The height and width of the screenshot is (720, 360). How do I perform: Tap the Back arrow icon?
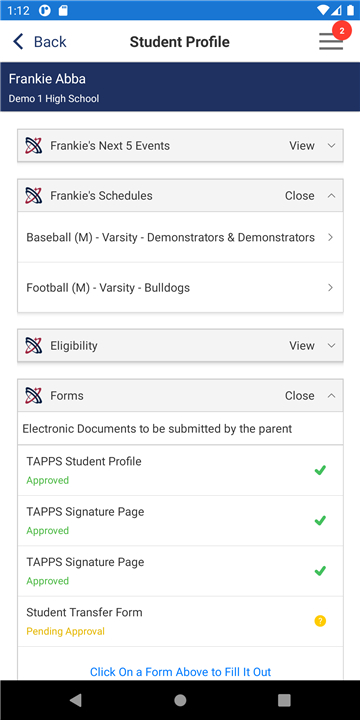tap(18, 41)
